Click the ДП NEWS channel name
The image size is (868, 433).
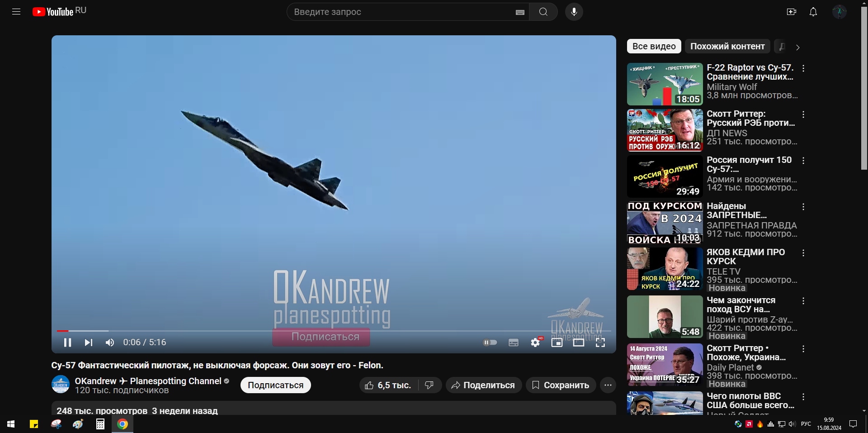pyautogui.click(x=727, y=133)
